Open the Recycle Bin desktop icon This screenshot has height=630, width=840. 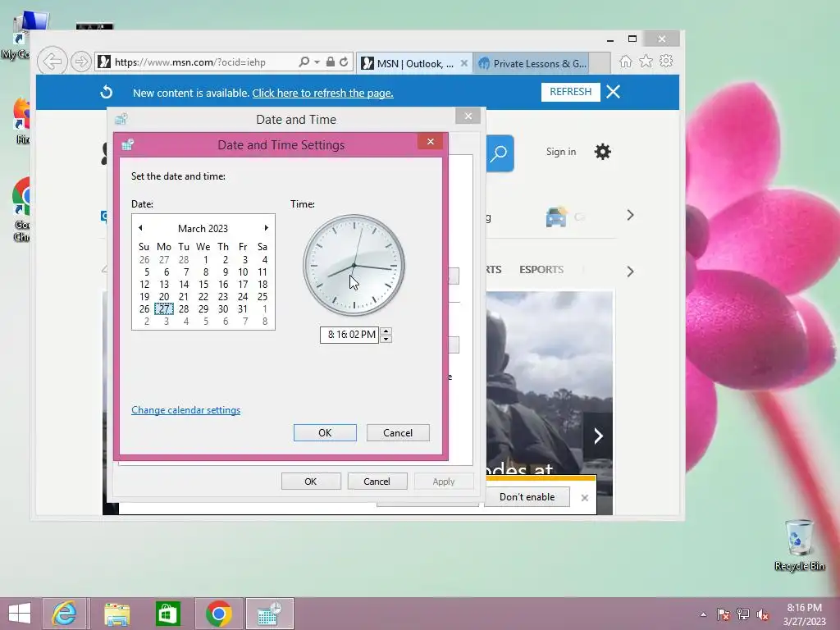799,546
